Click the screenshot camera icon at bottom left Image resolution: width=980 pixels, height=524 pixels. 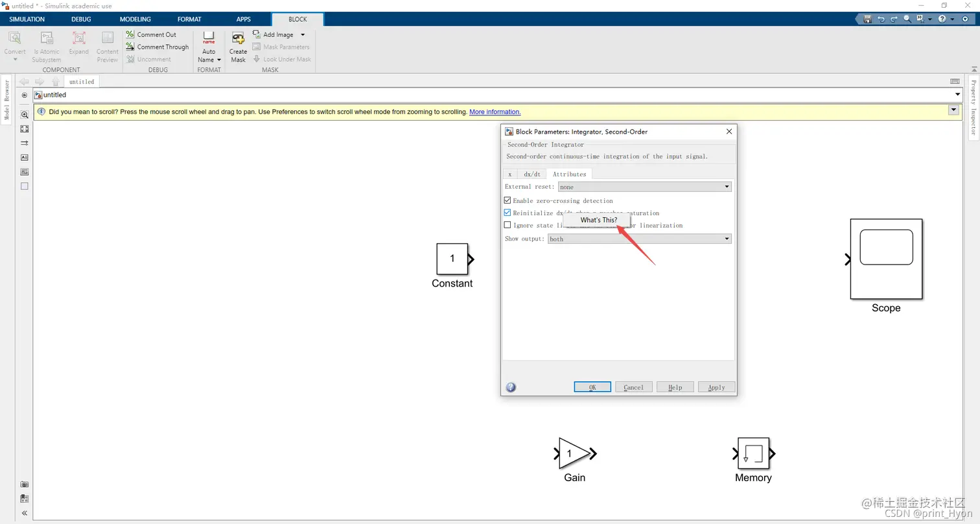pyautogui.click(x=25, y=484)
